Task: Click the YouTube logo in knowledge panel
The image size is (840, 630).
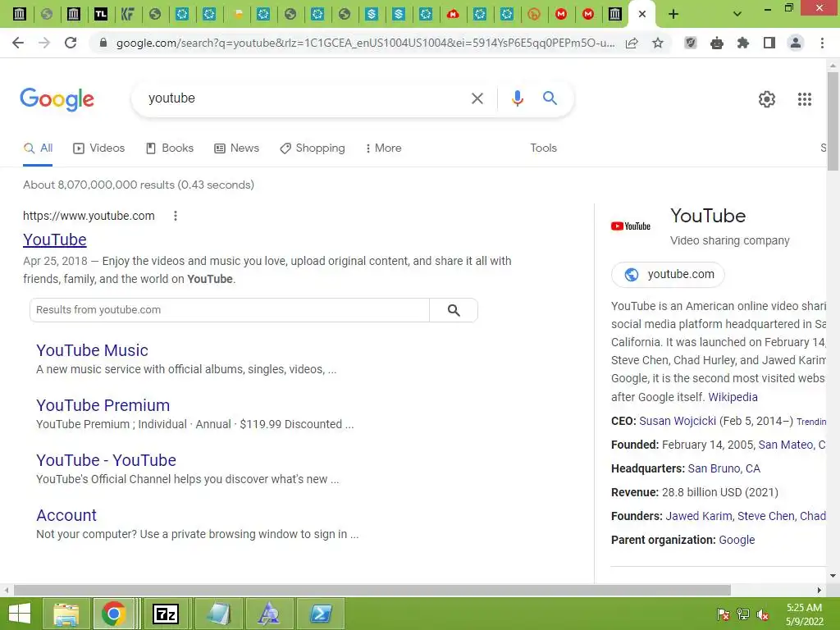Action: 631,226
